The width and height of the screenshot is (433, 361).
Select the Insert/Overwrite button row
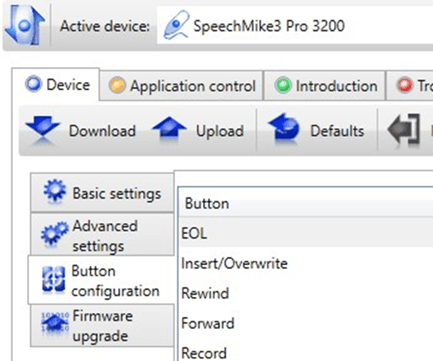[x=306, y=263]
